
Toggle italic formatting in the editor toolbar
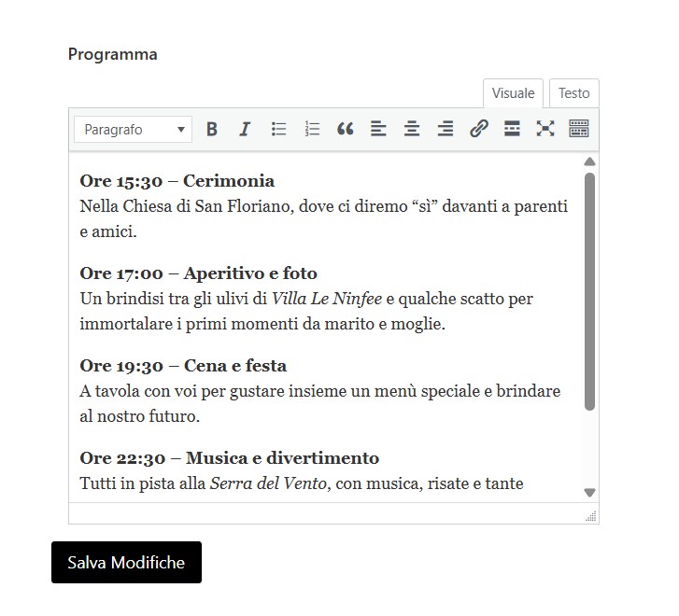click(245, 129)
